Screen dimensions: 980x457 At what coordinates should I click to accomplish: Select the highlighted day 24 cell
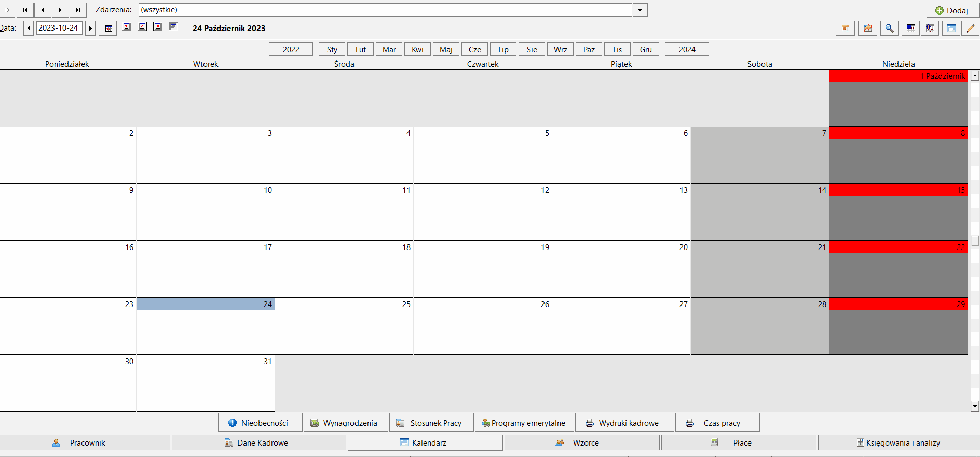pyautogui.click(x=206, y=326)
